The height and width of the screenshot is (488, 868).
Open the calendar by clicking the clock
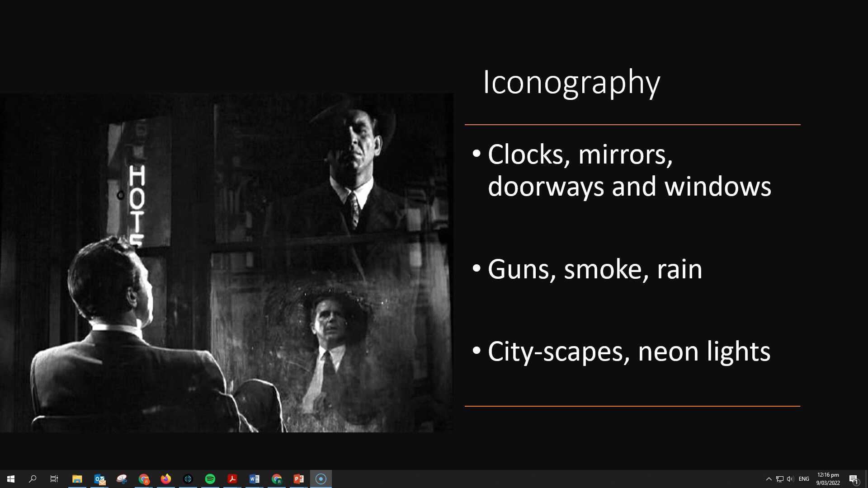click(x=828, y=479)
